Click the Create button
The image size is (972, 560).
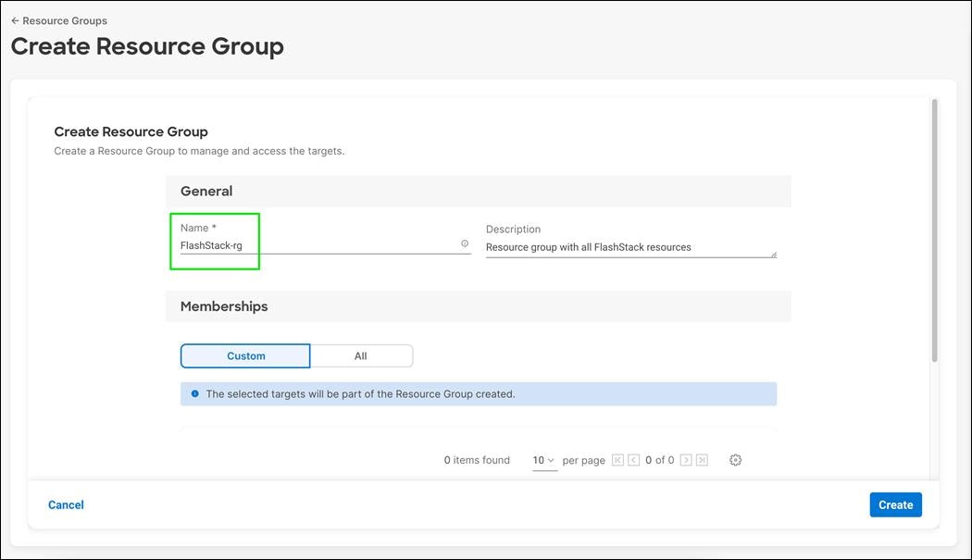(x=894, y=504)
